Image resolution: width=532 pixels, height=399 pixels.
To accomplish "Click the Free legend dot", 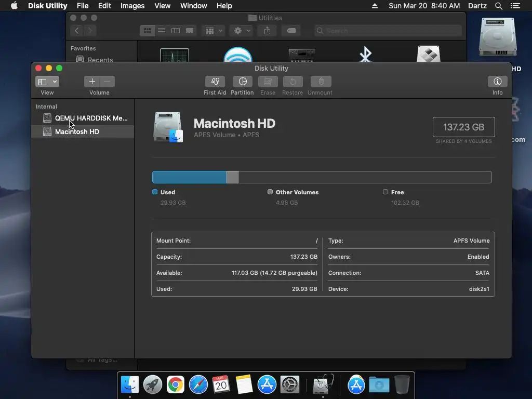I will pyautogui.click(x=385, y=192).
